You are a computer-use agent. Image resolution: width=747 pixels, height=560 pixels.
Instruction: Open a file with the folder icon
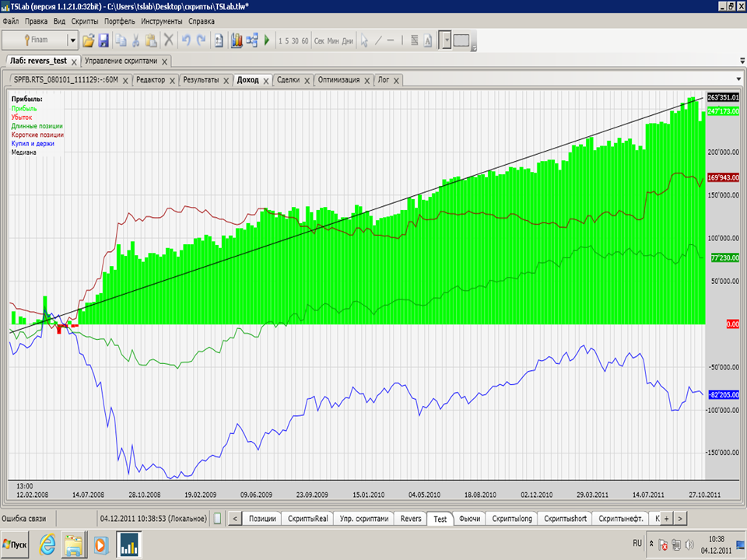point(88,40)
